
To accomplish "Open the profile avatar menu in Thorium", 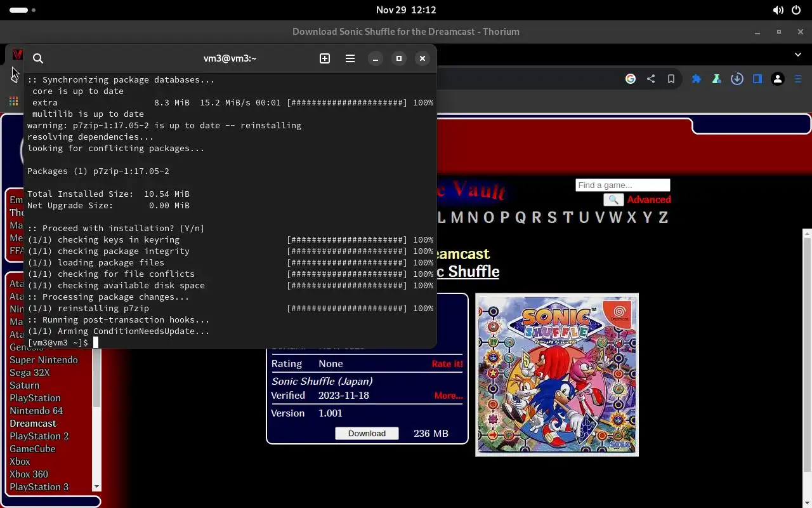I will pos(778,79).
